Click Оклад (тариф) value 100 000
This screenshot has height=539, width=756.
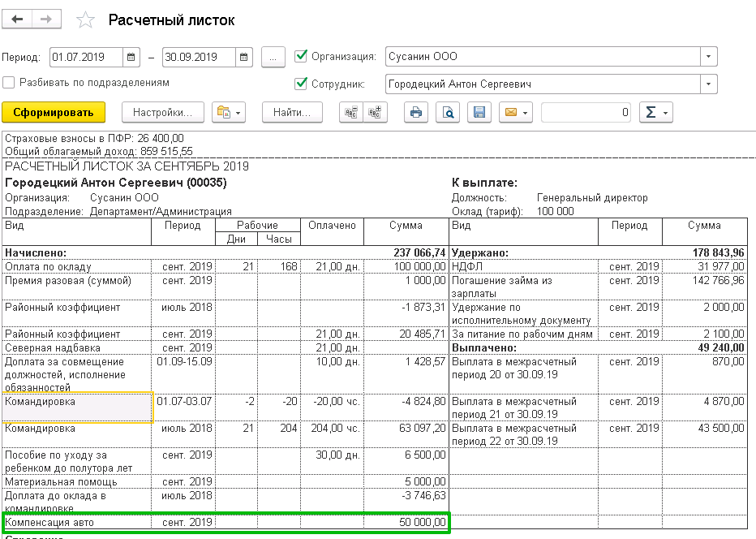click(x=556, y=211)
